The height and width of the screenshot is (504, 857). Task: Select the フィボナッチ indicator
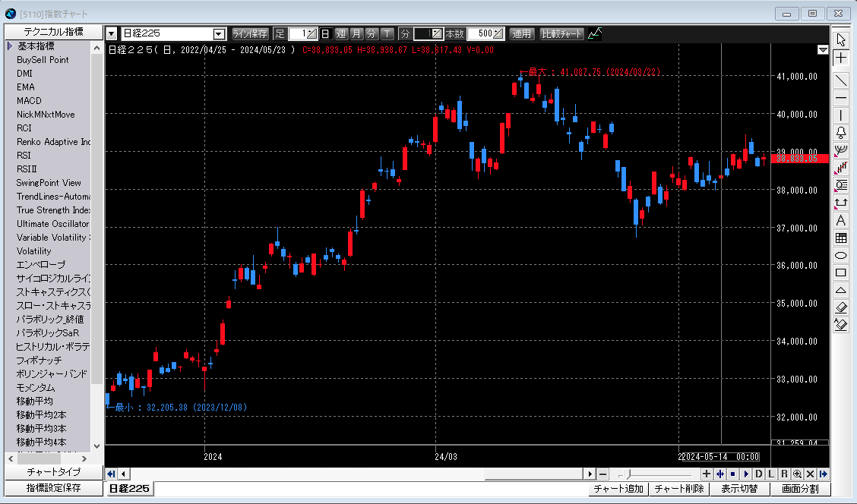pyautogui.click(x=39, y=361)
